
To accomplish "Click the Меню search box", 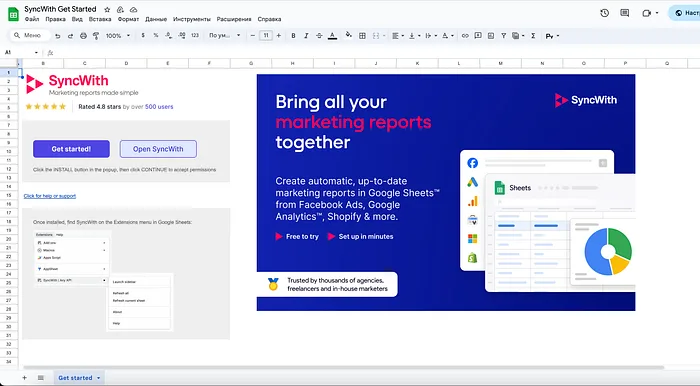I will click(x=29, y=35).
